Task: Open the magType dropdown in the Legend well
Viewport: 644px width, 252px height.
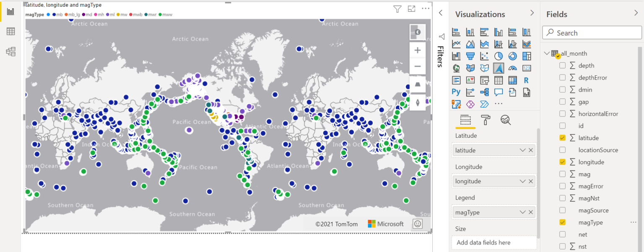Action: [522, 212]
